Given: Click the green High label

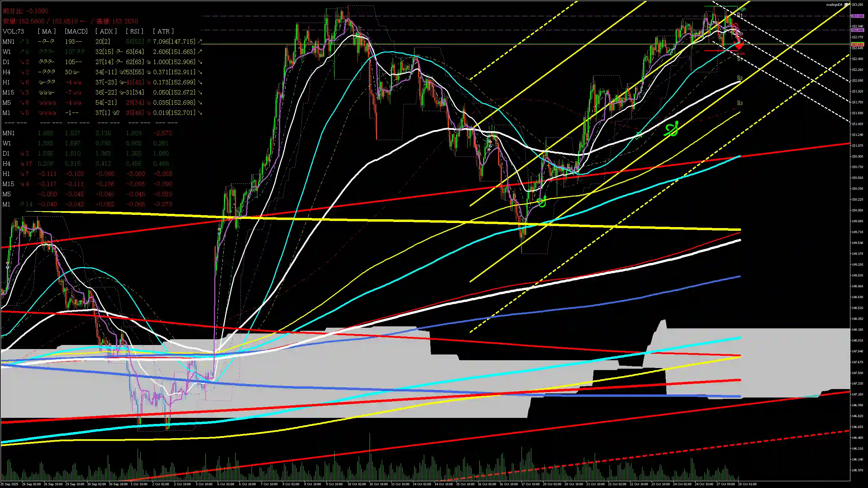Looking at the screenshot, I should click(x=741, y=9).
